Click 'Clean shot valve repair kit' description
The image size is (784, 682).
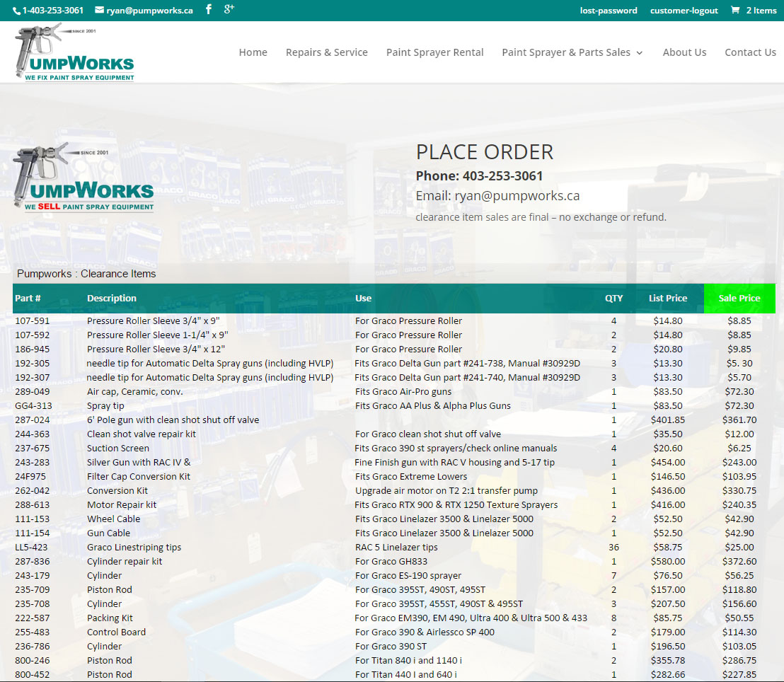coord(142,434)
